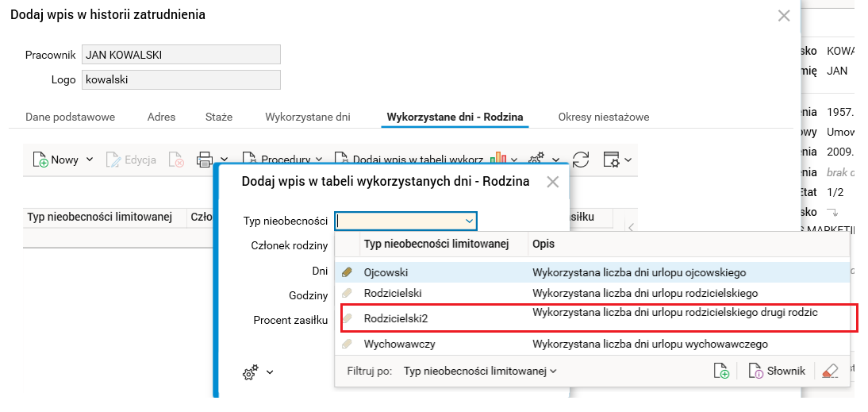Switch to the Dane podstawowe tab

coord(70,117)
